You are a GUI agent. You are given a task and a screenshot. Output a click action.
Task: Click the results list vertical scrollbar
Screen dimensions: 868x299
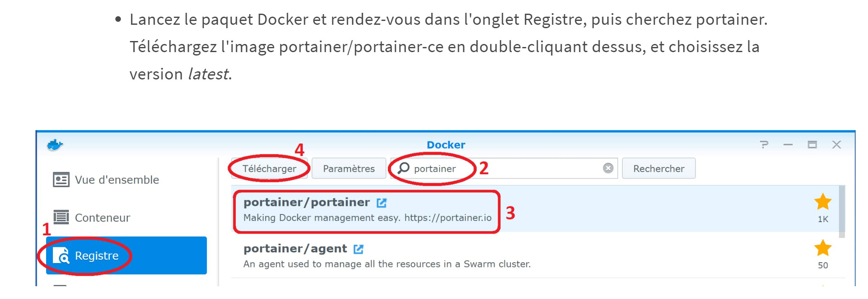tap(842, 211)
